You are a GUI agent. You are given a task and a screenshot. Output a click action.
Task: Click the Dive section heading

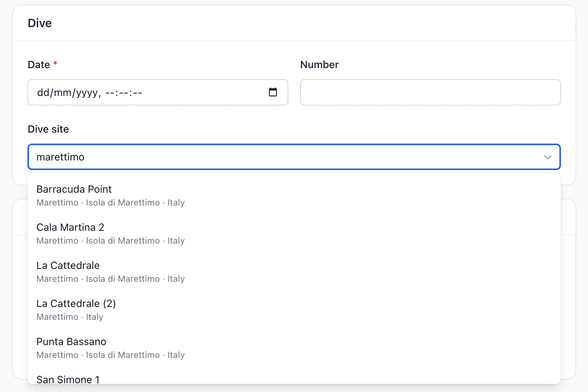(x=40, y=23)
